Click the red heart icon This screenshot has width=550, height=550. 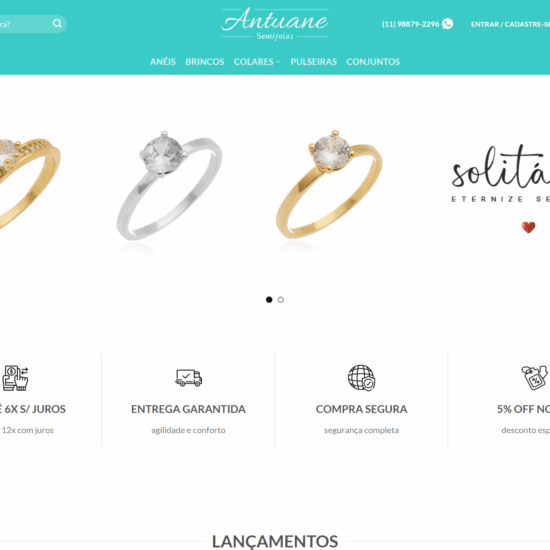coord(528,227)
